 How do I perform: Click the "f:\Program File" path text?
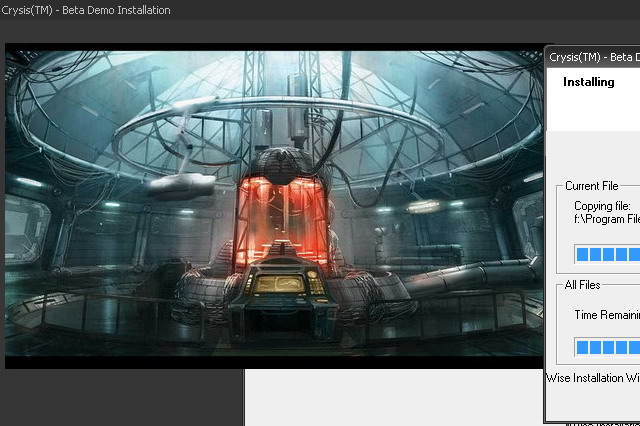(x=607, y=219)
